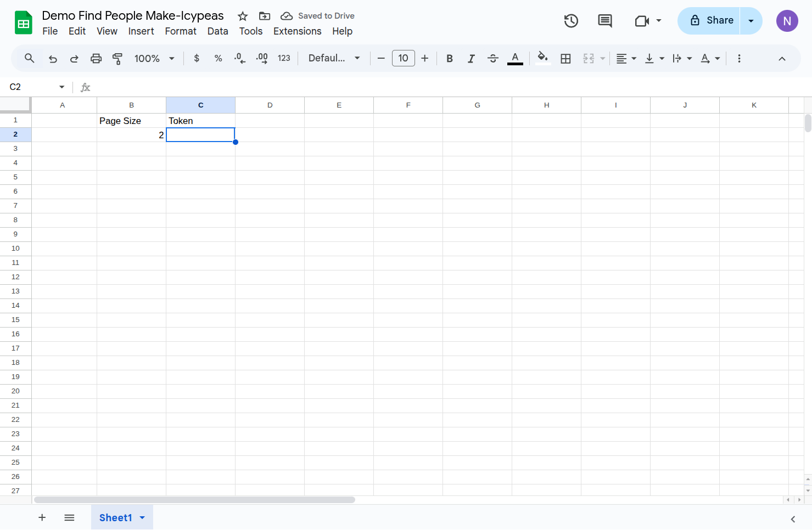The width and height of the screenshot is (812, 530).
Task: Open the Extensions menu
Action: pos(297,31)
